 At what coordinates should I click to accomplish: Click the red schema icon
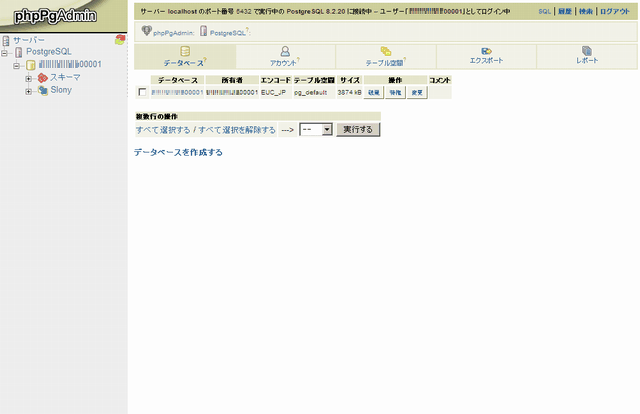[42, 78]
